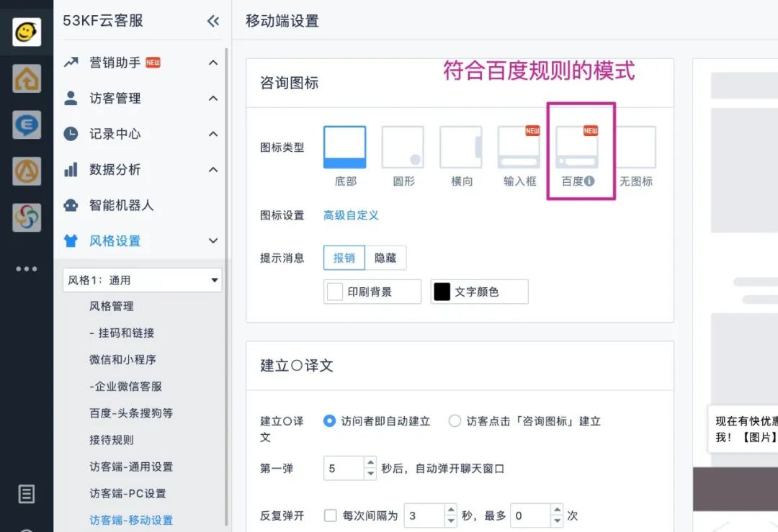Increase the 最多 times value
The height and width of the screenshot is (532, 778).
pos(557,510)
